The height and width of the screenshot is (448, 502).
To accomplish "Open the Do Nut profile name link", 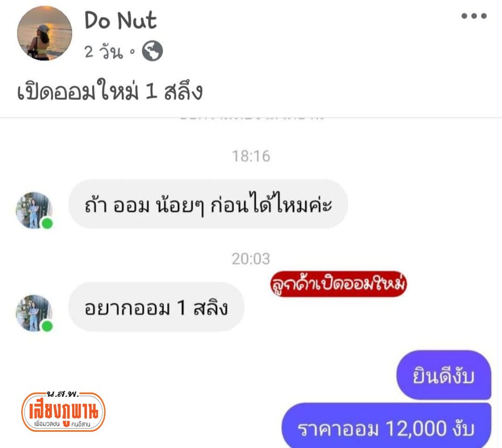I will pos(120,20).
